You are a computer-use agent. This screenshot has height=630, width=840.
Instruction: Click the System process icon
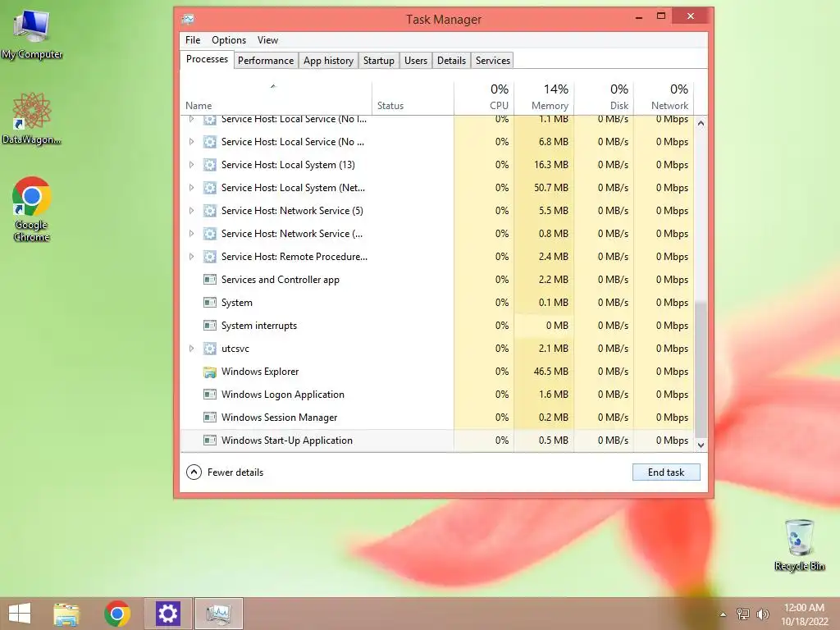point(210,303)
